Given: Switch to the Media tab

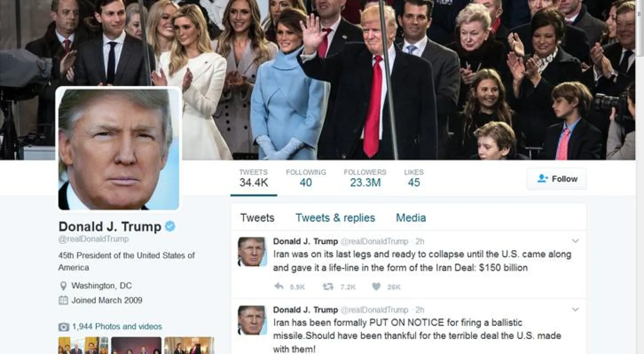Looking at the screenshot, I should point(411,218).
